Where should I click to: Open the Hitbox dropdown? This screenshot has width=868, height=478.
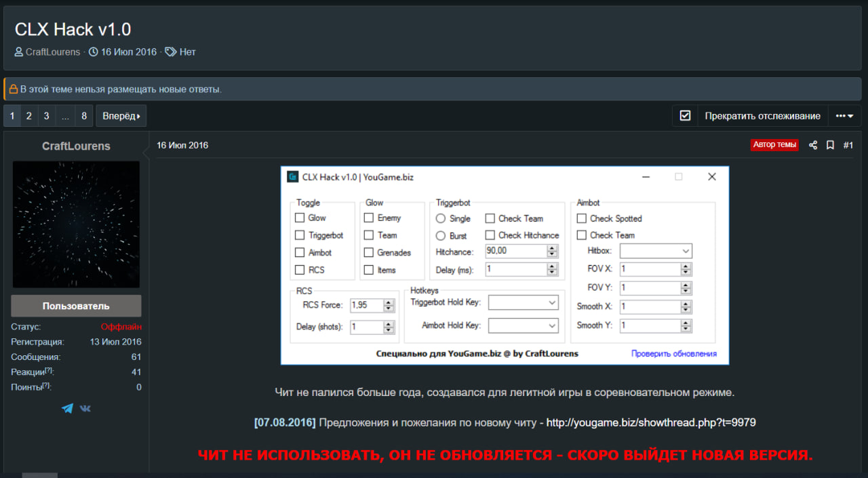(x=656, y=251)
